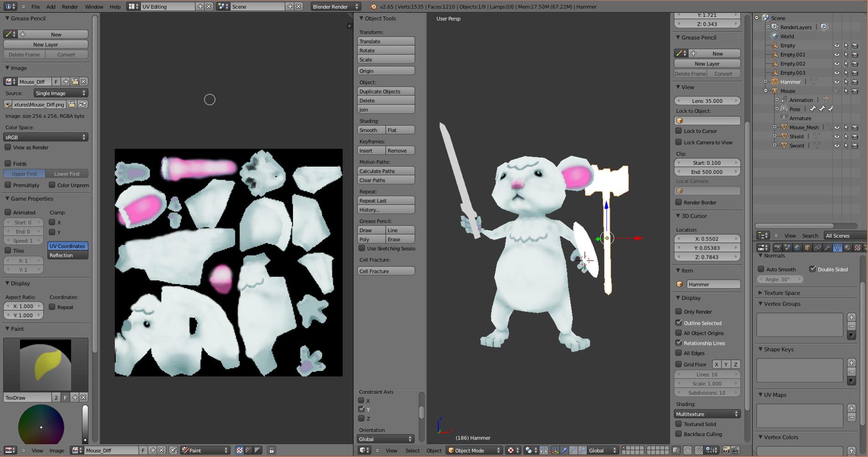The height and width of the screenshot is (457, 868).
Task: Enable the Lock to Cursor checkbox
Action: pos(679,131)
